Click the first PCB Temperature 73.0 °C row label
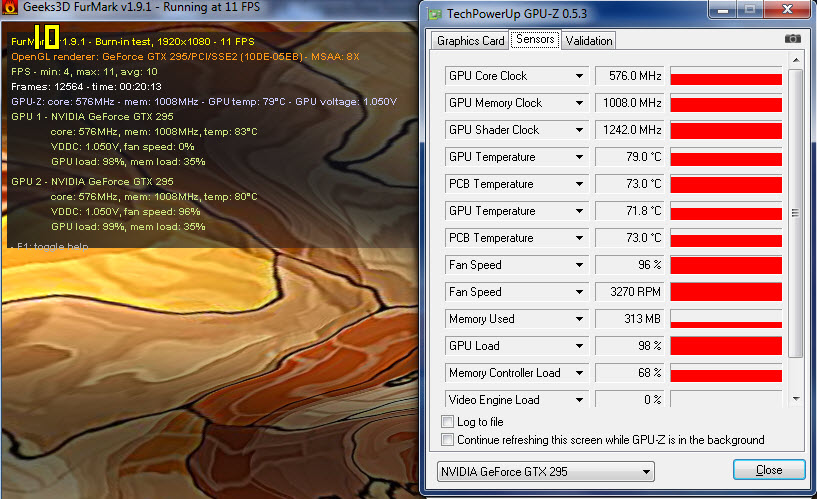Screen dimensions: 817x499 coord(491,184)
